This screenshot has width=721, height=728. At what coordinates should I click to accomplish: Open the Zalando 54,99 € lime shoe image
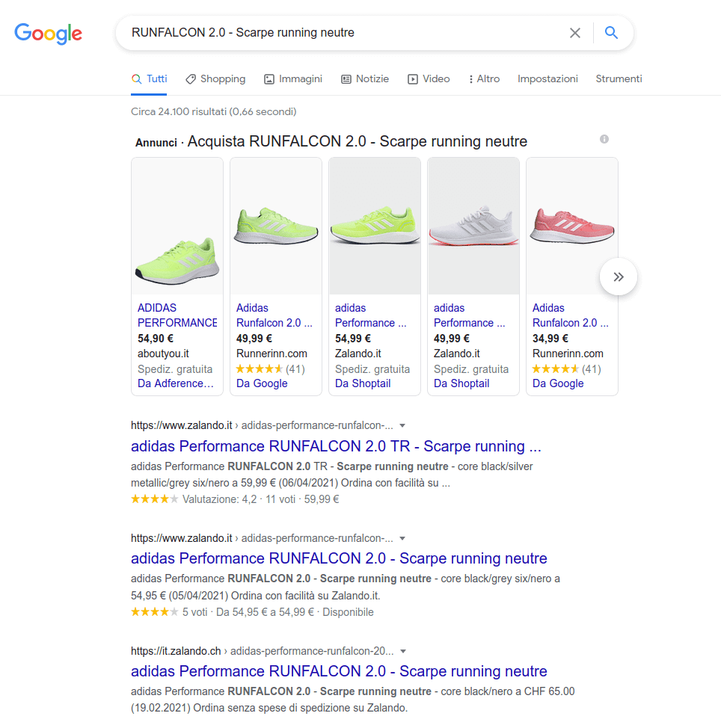tap(375, 226)
